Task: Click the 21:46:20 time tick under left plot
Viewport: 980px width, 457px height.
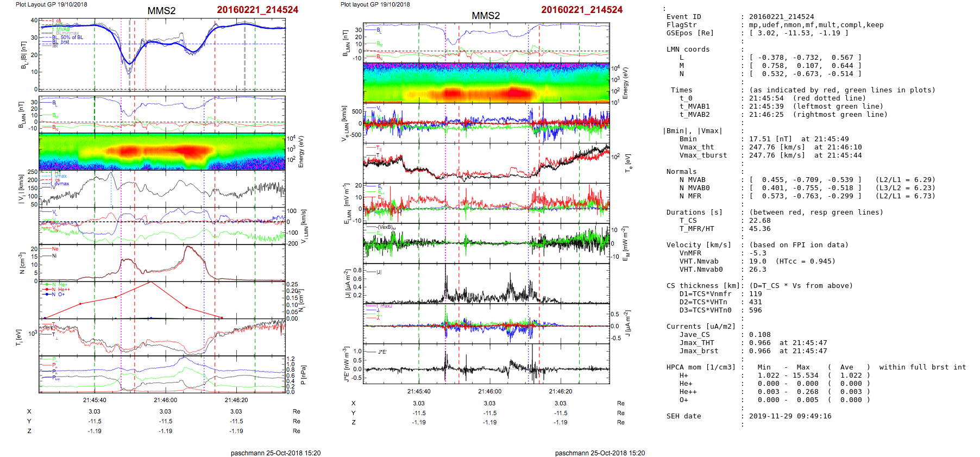Action: click(x=236, y=400)
